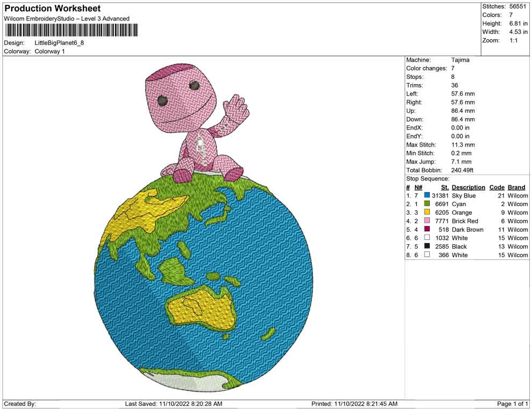Click the Black color swatch
Viewport: 532px width, 409px height.
pyautogui.click(x=427, y=246)
